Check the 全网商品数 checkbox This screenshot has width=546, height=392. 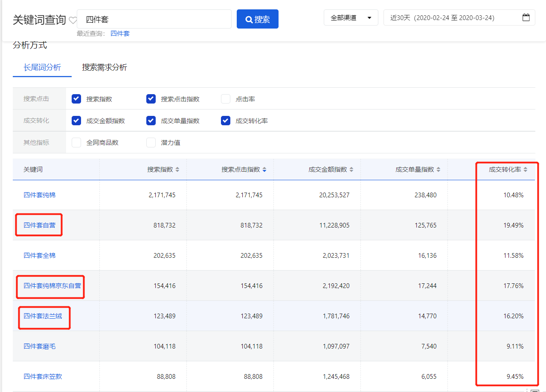76,142
